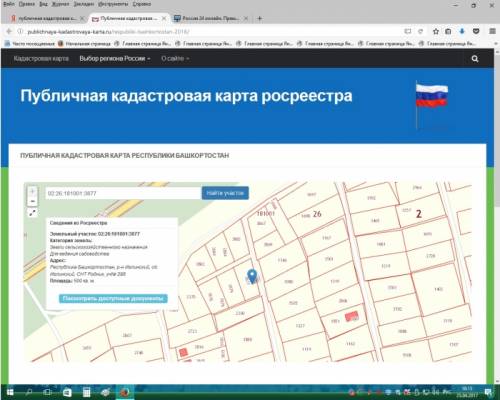Click the Сведения из Росреестра popup heading

point(78,223)
